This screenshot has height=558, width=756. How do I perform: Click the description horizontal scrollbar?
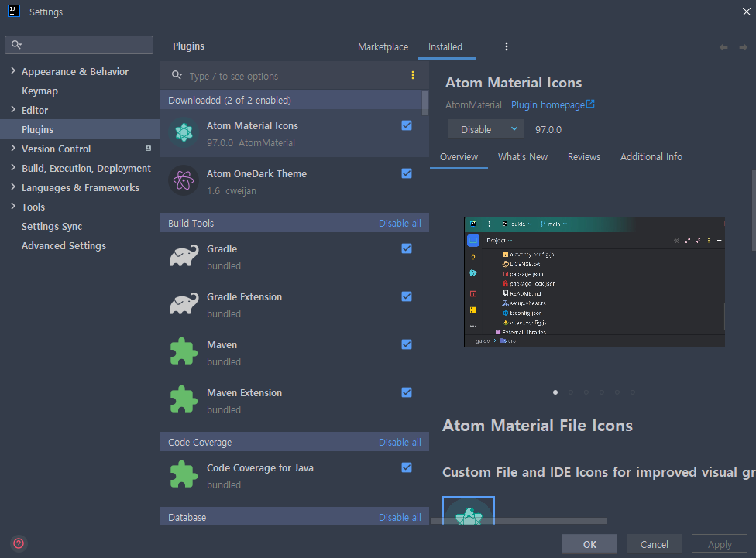(x=518, y=520)
